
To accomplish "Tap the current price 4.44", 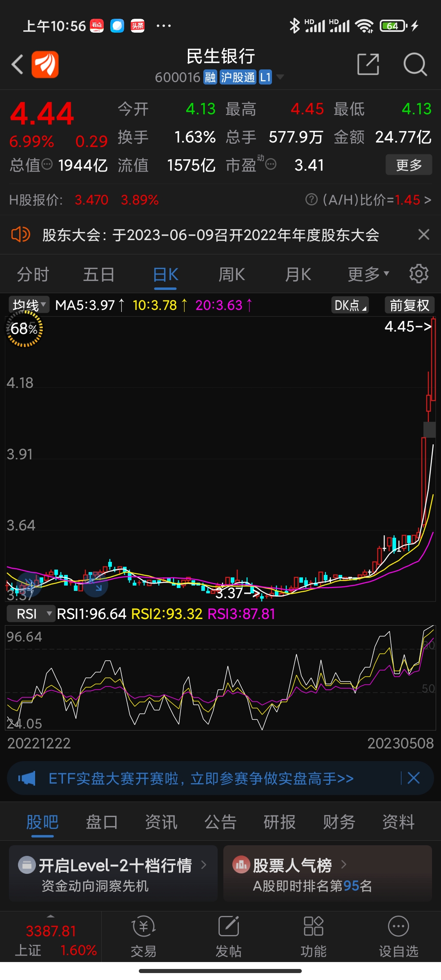I will [42, 114].
